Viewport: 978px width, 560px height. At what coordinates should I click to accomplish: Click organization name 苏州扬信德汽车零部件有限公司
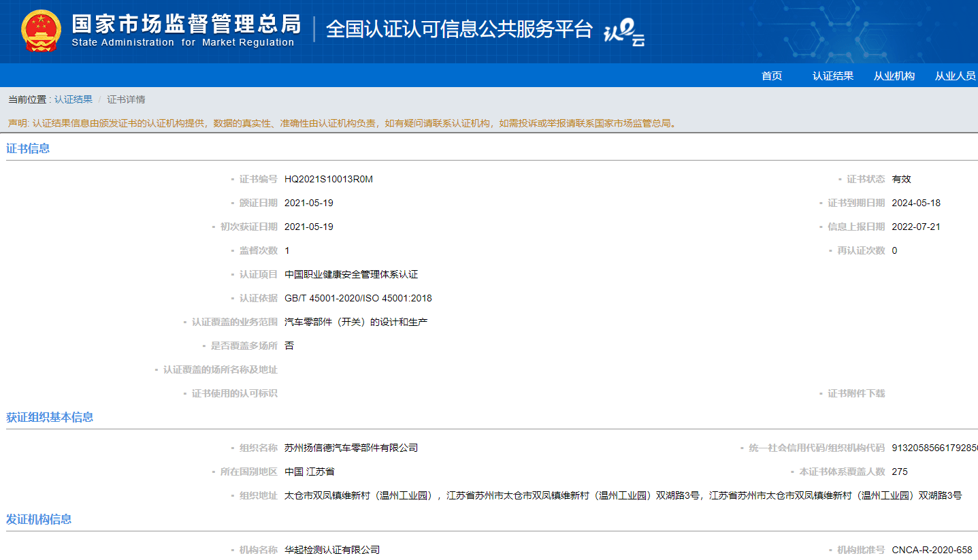click(351, 448)
